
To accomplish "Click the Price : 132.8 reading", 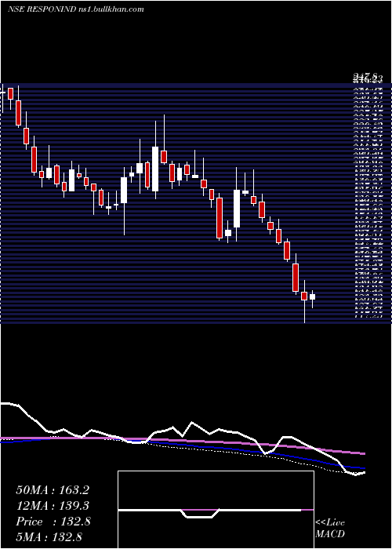I will pos(53,522).
